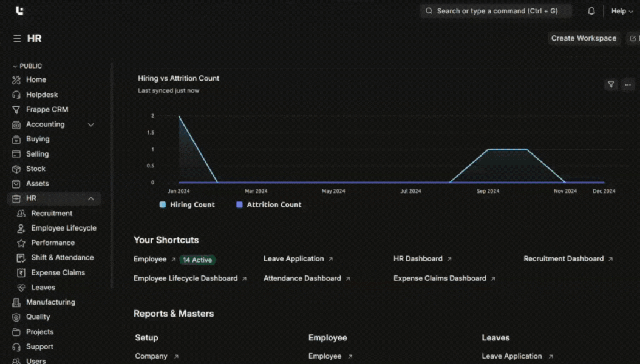This screenshot has height=364, width=640.
Task: Open the chart three-dots options menu
Action: (628, 85)
